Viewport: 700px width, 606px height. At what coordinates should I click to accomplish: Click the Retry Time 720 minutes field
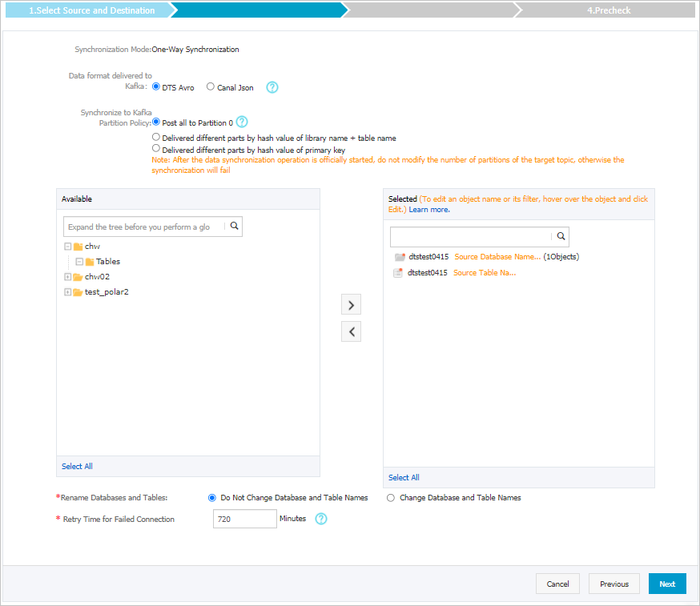(244, 519)
